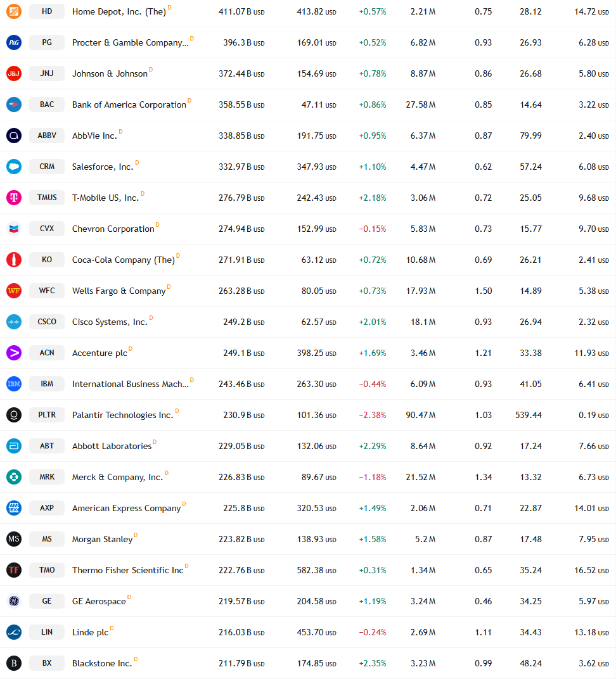Open Procter & Gamble Company link

click(x=131, y=43)
